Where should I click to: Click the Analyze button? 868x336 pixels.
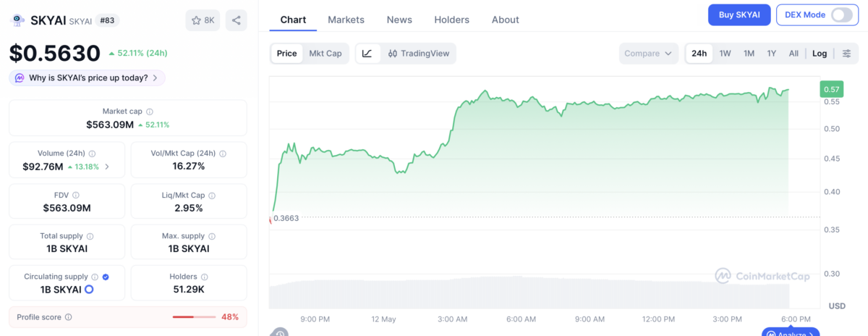pyautogui.click(x=791, y=333)
